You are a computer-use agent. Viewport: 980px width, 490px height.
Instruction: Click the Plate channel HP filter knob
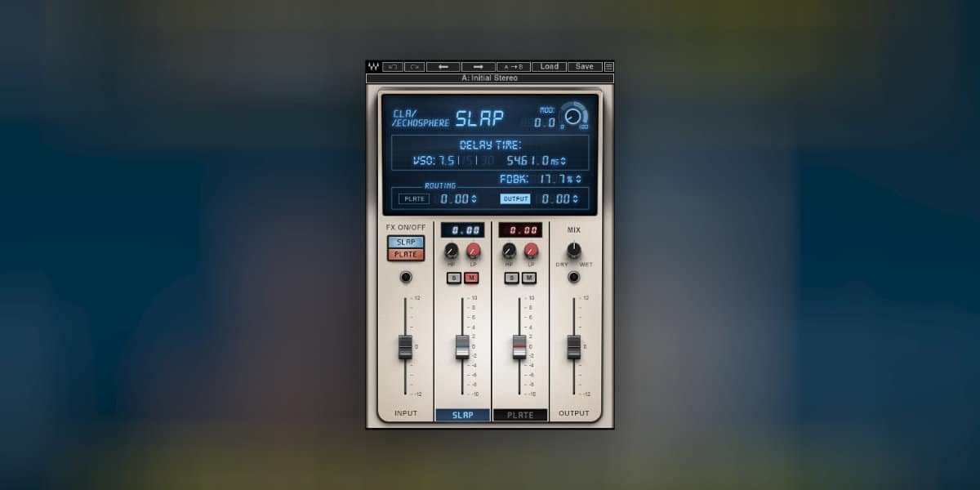point(509,251)
